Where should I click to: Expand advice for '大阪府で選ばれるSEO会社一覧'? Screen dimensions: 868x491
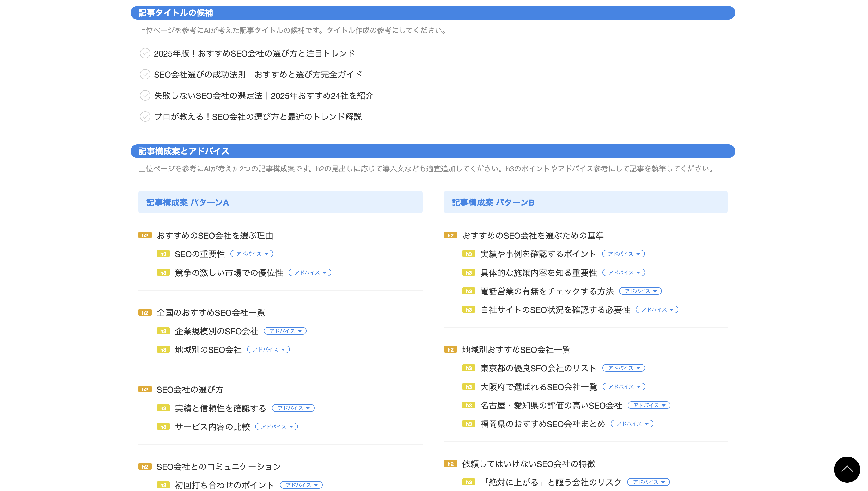[624, 387]
